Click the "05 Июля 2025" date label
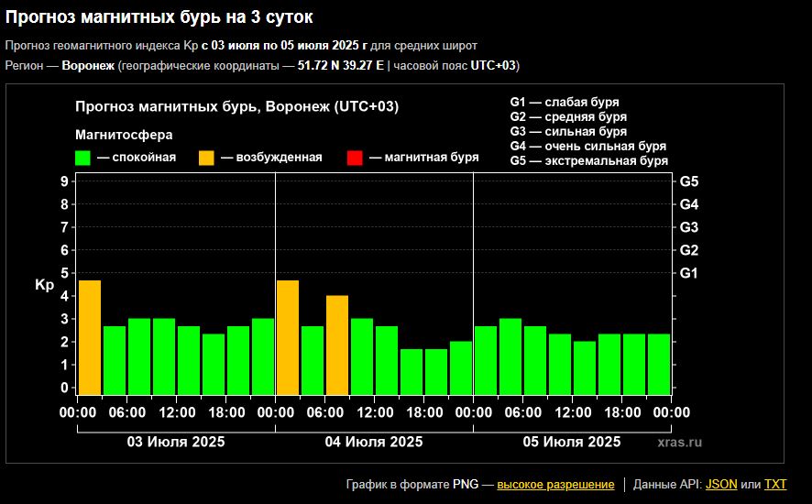The image size is (812, 504). [571, 442]
